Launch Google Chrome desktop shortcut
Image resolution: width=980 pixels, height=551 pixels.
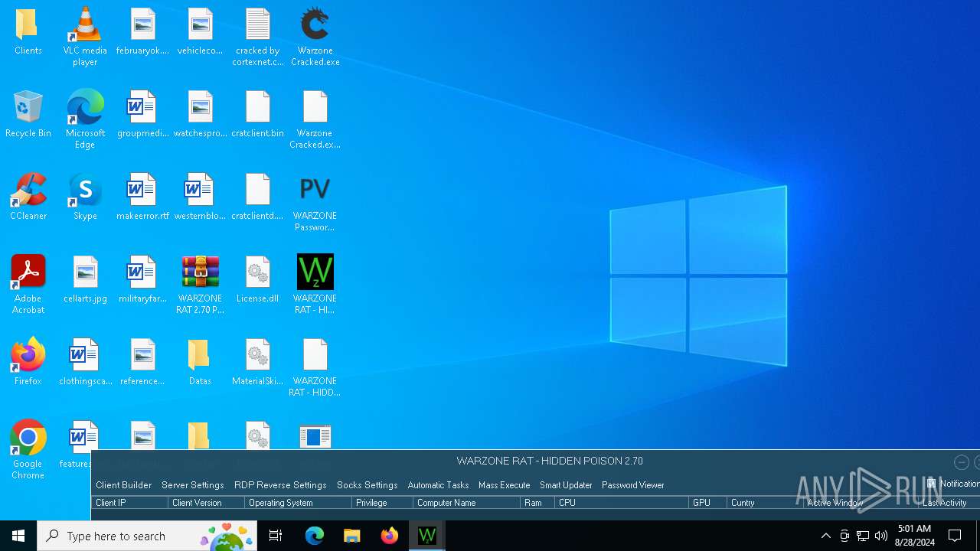tap(28, 450)
